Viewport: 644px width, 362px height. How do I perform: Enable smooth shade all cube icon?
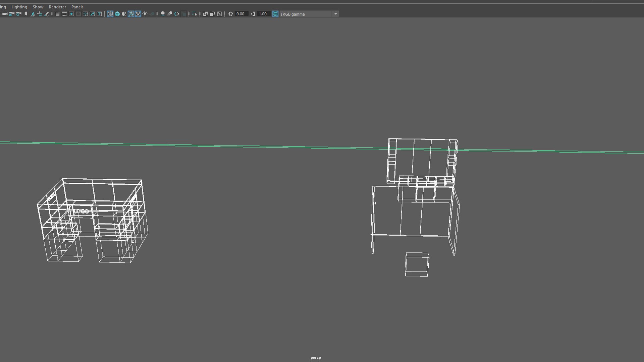(117, 14)
